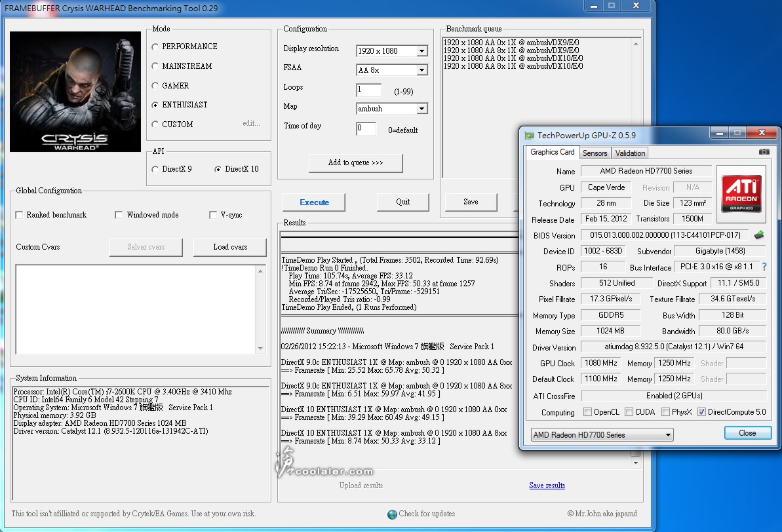
Task: Toggle the CUDA checkbox in GPU-Z
Action: tap(629, 412)
